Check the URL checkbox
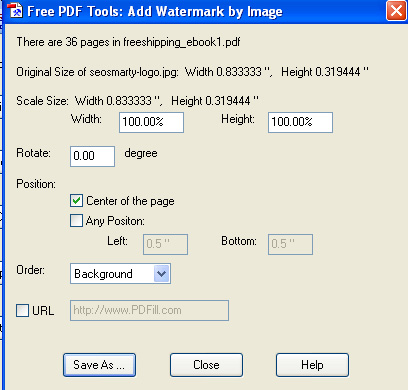Screen dimensions: 408x390 coord(23,310)
